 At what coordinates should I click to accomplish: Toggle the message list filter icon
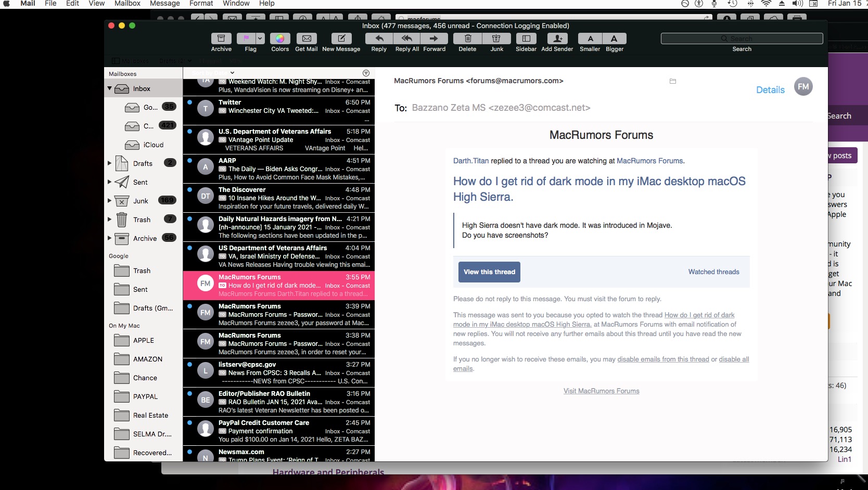click(366, 73)
